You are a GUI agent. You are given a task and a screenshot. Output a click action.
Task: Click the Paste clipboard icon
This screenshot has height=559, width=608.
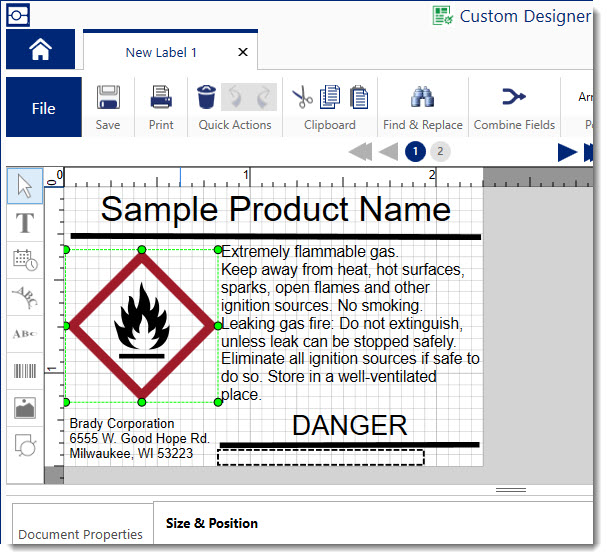click(x=356, y=97)
